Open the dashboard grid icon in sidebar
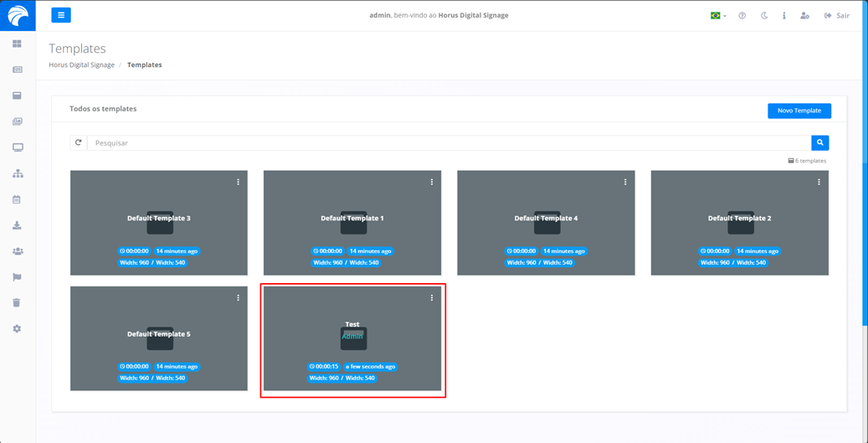Screen dimensions: 868x443 pos(17,44)
